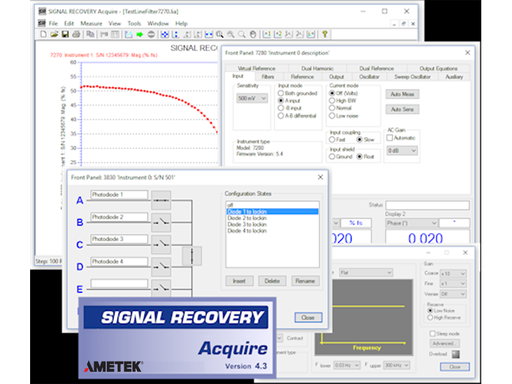
Task: Toggle the channel C switch icon
Action: point(161,244)
